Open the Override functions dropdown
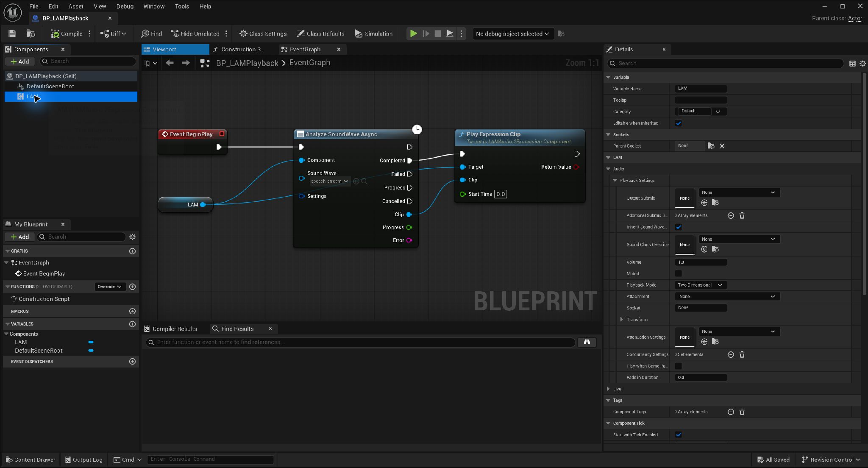This screenshot has width=868, height=468. (x=110, y=287)
